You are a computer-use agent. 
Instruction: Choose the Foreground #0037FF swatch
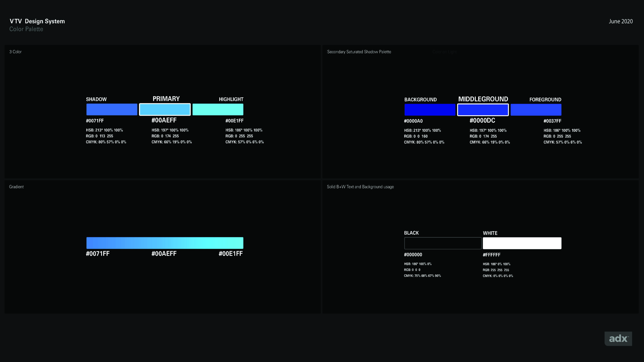pos(536,110)
